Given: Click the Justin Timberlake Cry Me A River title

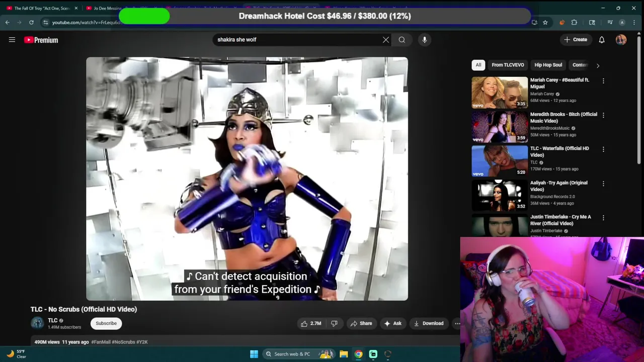Looking at the screenshot, I should [560, 220].
